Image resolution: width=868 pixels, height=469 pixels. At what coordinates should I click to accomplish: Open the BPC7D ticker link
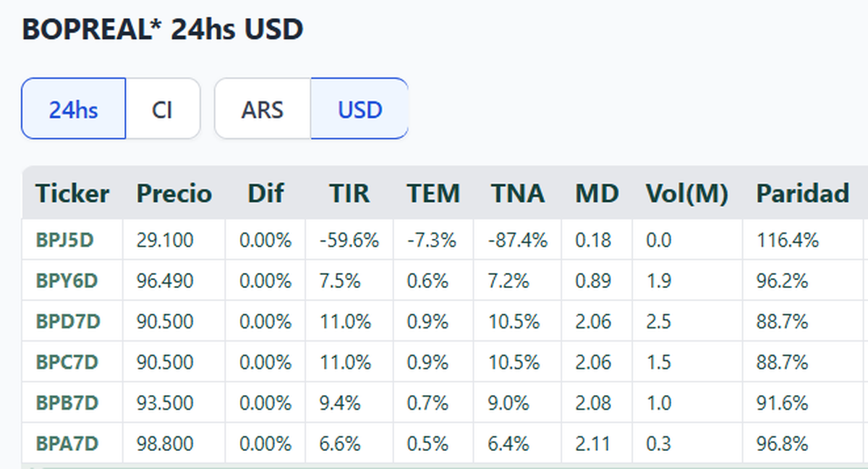click(67, 361)
